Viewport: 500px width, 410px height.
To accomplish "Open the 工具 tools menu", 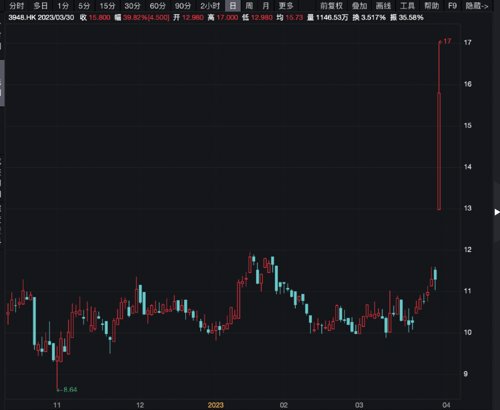I will (407, 6).
